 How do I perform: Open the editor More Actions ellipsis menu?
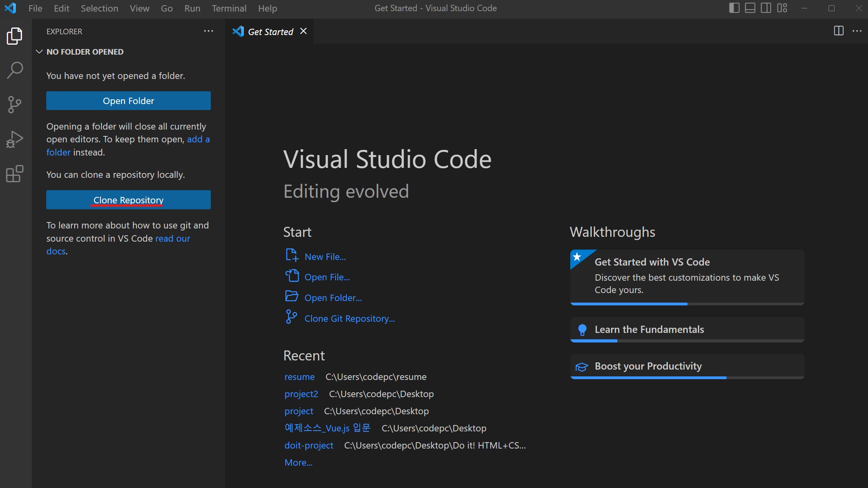[x=857, y=31]
